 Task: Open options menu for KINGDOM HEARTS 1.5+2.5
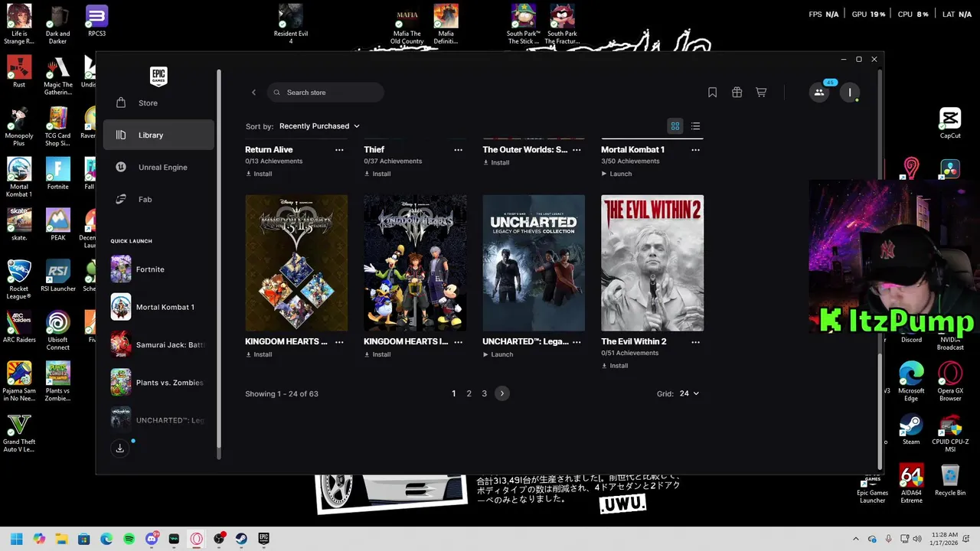pyautogui.click(x=339, y=342)
